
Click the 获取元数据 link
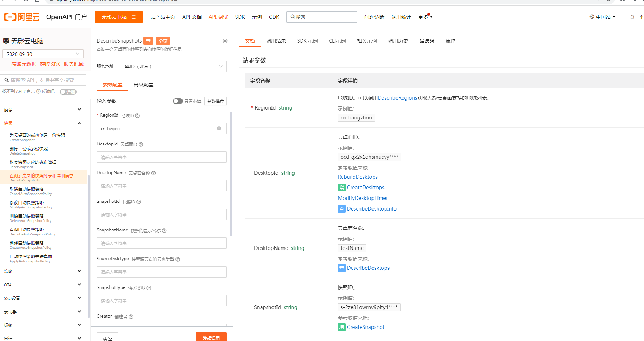pos(24,64)
